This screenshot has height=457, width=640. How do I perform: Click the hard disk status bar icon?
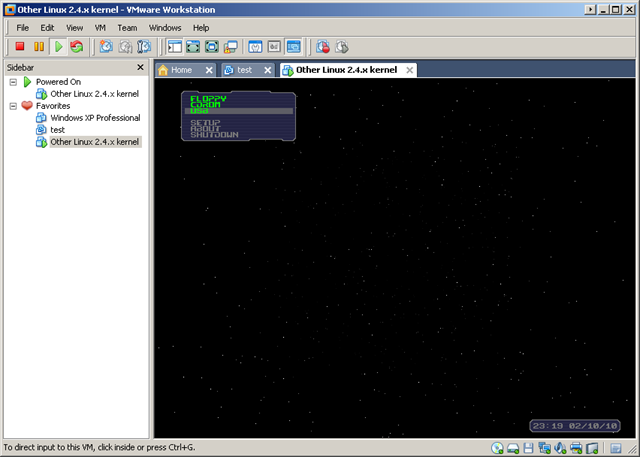(513, 448)
